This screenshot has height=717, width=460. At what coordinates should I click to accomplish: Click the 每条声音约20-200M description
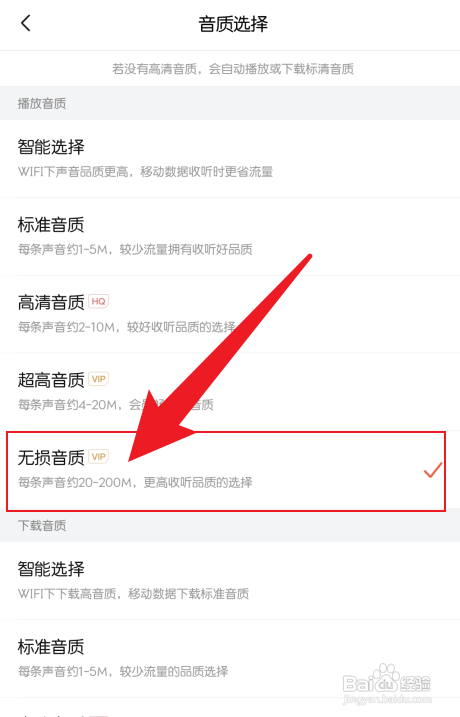[135, 482]
